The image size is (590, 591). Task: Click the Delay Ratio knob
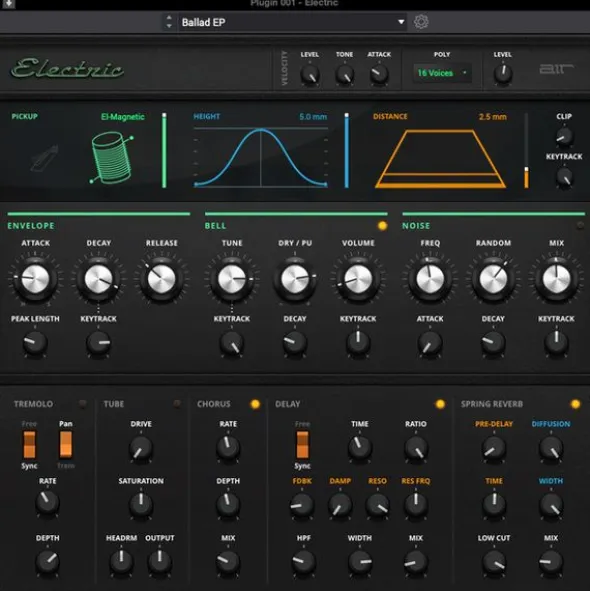(416, 447)
